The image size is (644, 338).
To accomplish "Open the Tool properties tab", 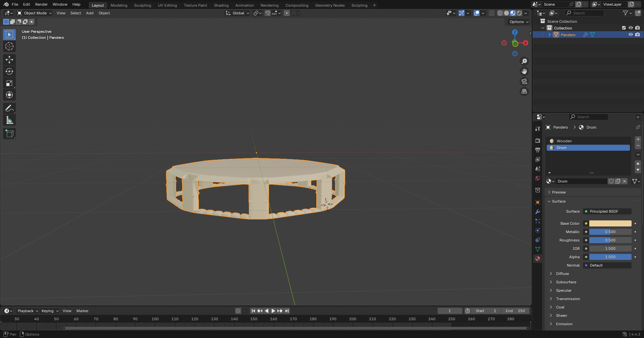I will click(538, 129).
